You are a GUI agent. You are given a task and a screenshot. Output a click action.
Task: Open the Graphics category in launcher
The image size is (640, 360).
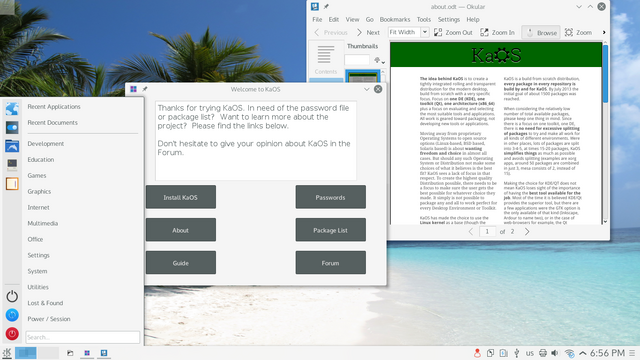(39, 191)
